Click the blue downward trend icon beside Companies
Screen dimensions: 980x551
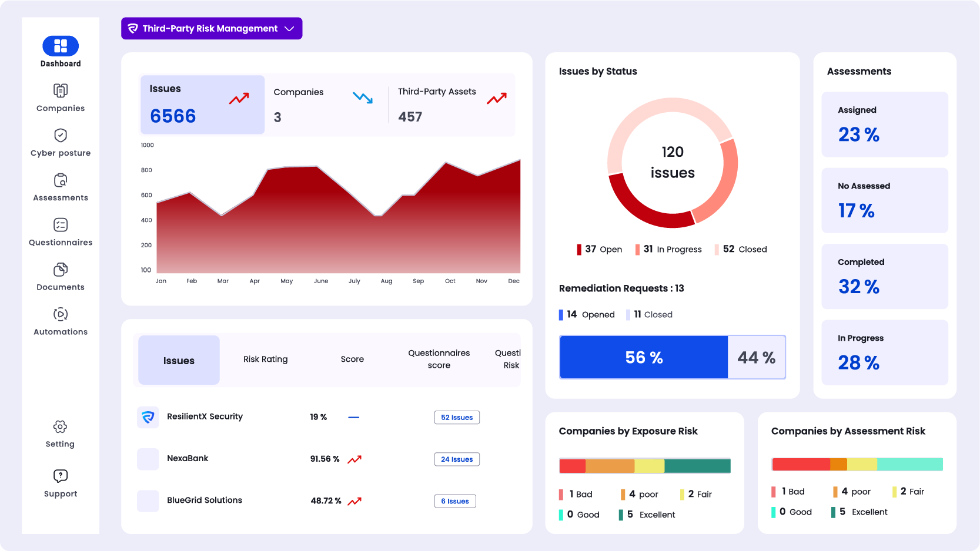363,98
